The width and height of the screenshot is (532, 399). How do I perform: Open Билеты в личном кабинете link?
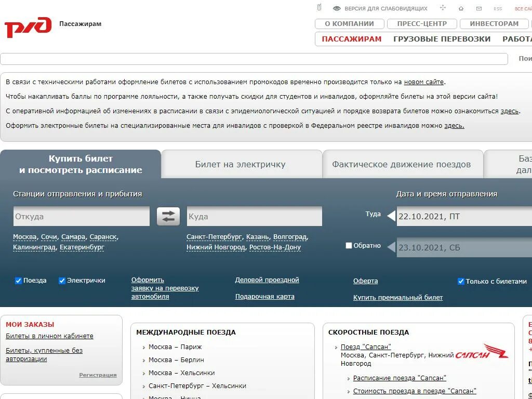49,336
